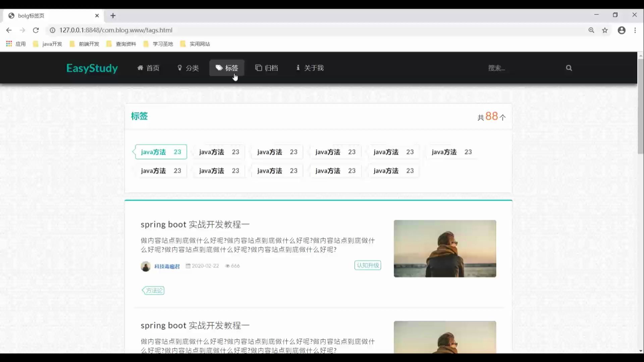Click the 搜索 search input field

[523, 68]
